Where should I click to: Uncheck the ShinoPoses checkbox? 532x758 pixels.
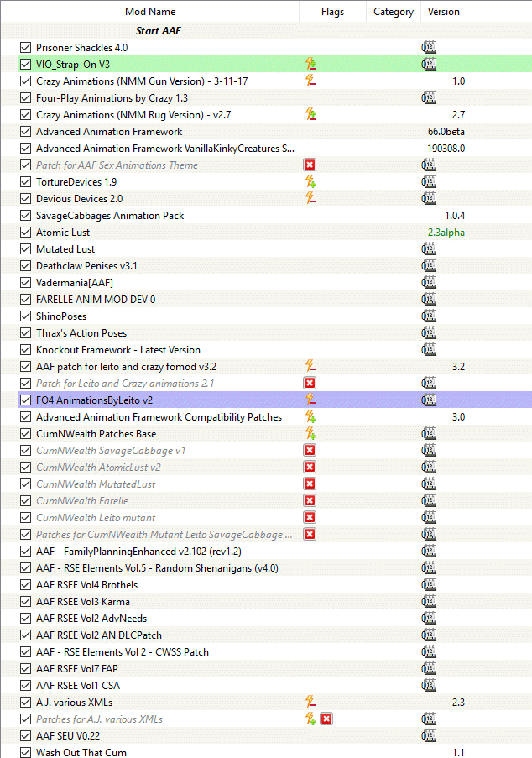(x=26, y=316)
